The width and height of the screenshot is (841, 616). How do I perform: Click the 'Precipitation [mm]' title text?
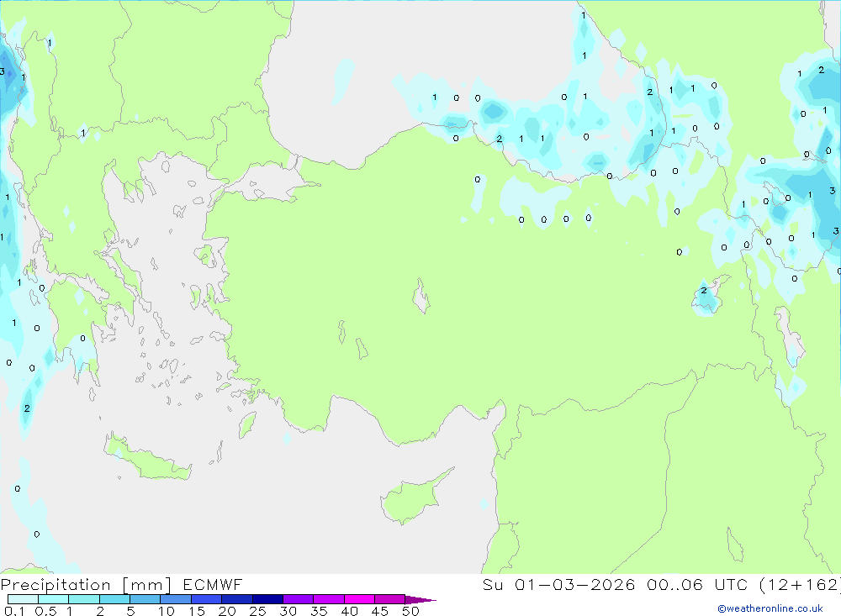tap(86, 585)
